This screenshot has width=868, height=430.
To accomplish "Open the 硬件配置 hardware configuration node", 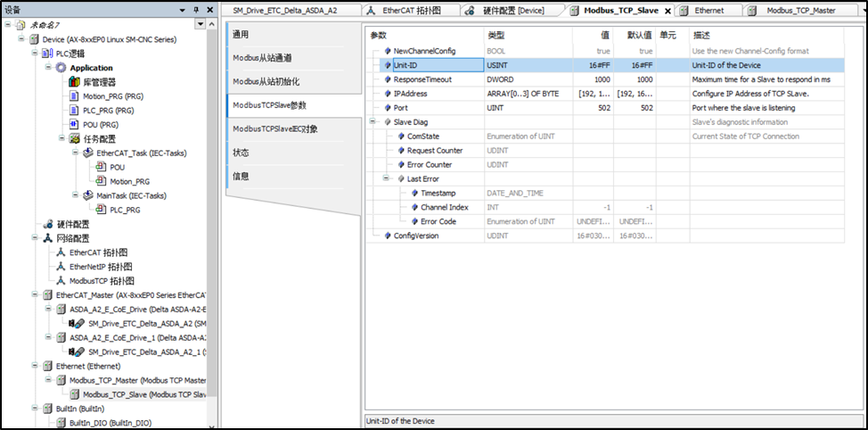I will (48, 224).
